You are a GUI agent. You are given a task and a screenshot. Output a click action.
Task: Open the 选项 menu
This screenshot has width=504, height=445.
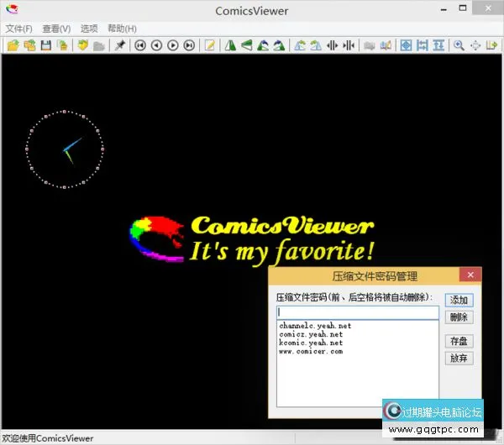pyautogui.click(x=89, y=29)
